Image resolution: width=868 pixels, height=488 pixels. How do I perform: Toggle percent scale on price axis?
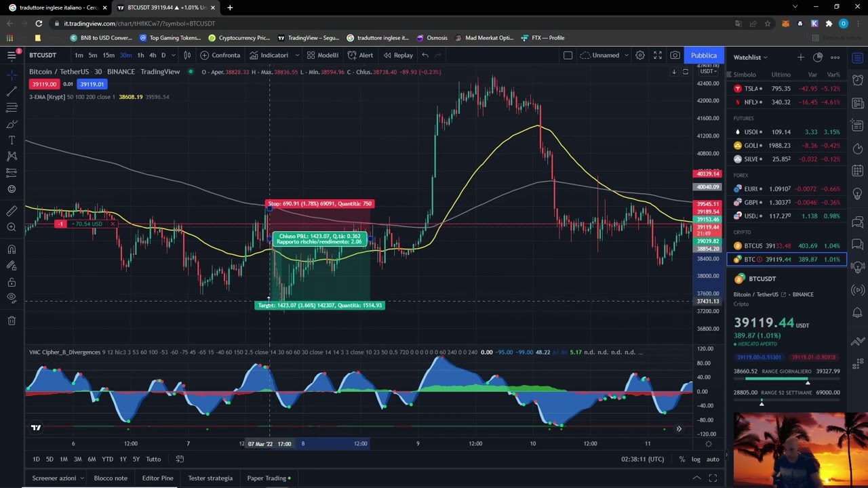682,459
